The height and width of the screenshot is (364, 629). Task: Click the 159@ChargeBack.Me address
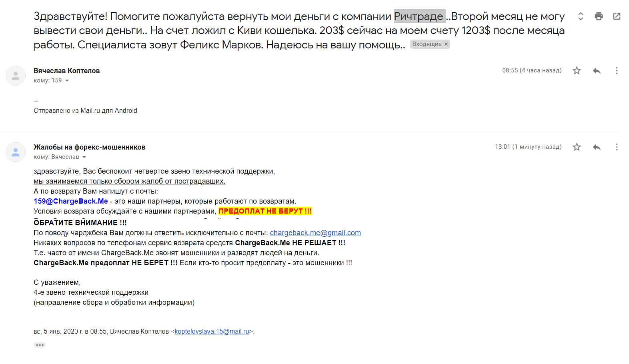[x=71, y=201]
